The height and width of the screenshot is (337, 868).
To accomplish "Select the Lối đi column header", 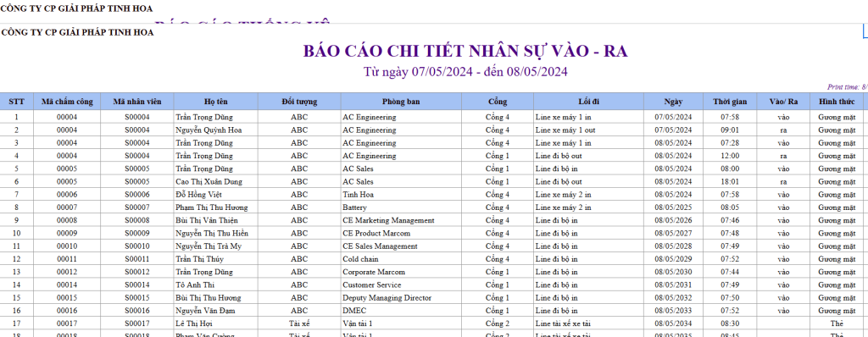I will (588, 102).
